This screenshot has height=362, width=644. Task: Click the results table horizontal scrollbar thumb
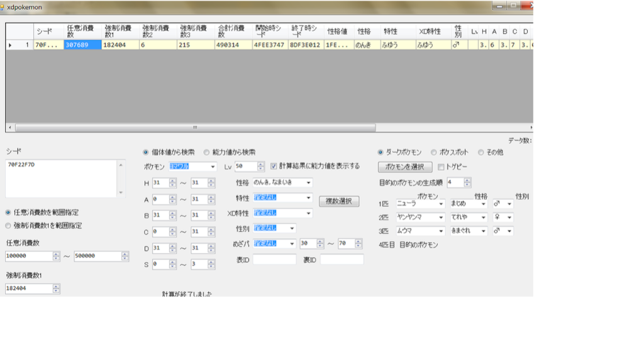pos(195,128)
